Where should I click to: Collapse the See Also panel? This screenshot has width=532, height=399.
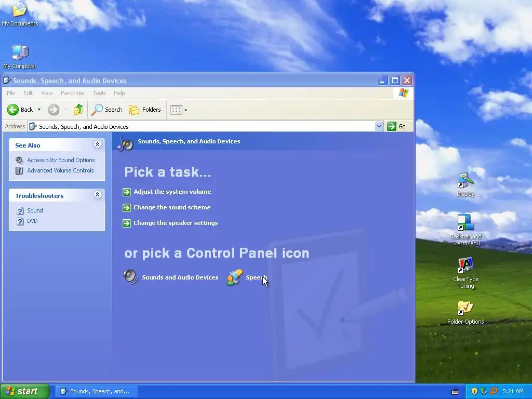(x=97, y=144)
